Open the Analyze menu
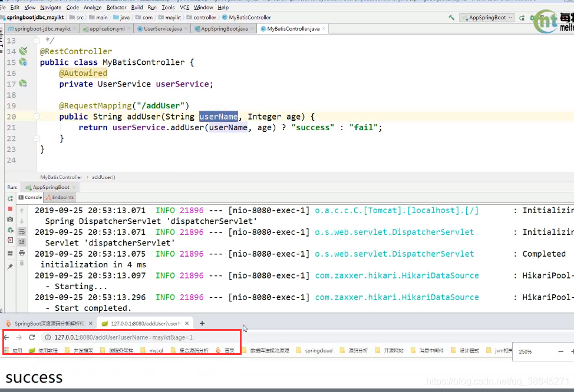 (93, 7)
